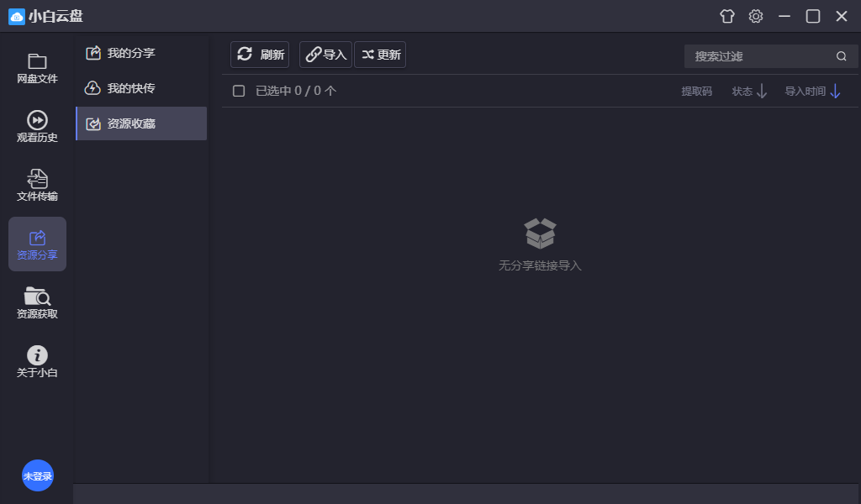861x504 pixels.
Task: Open the settings gear in the title bar
Action: (x=755, y=16)
